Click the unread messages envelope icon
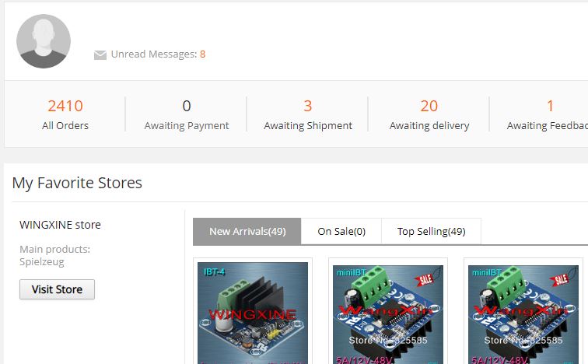Screen dimensions: 588x364 [x=100, y=54]
